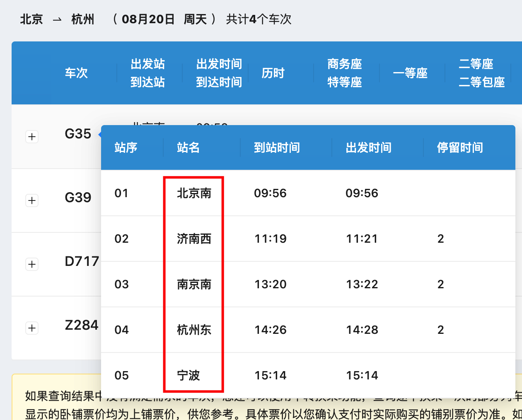Click the 出发时间 header in stops popup
The image size is (522, 420).
[369, 147]
